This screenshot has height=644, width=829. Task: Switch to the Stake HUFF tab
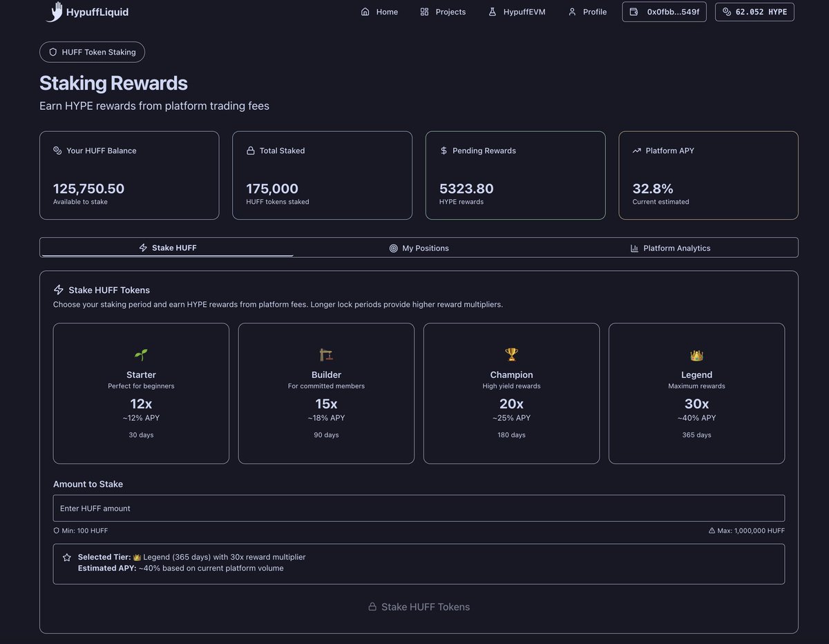point(168,247)
